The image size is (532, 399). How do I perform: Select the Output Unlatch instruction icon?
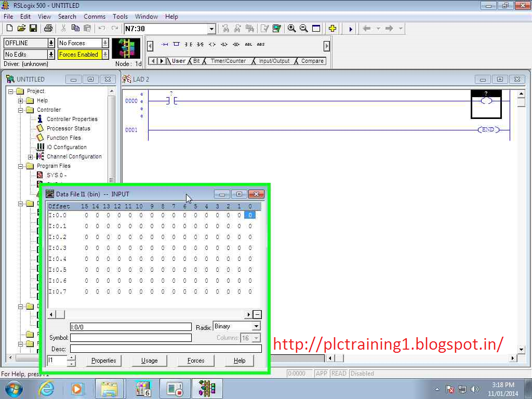[235, 44]
